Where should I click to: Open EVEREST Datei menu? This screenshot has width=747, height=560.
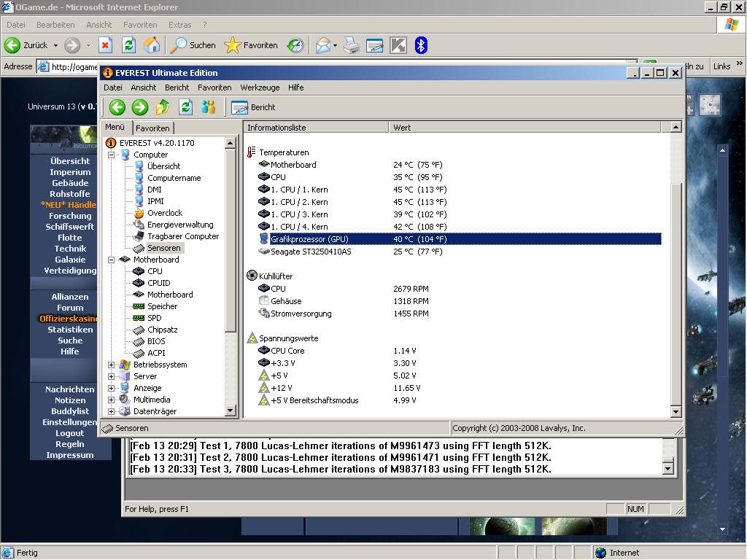tap(113, 87)
